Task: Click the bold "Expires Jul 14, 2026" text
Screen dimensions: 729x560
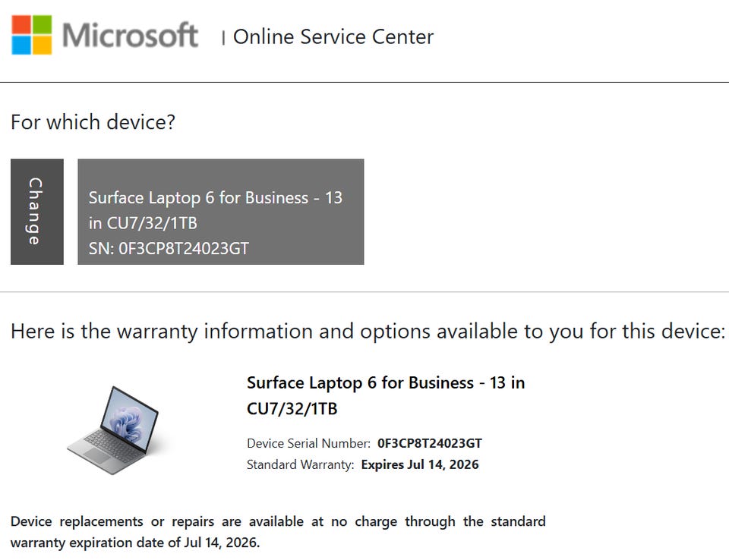Action: click(419, 464)
